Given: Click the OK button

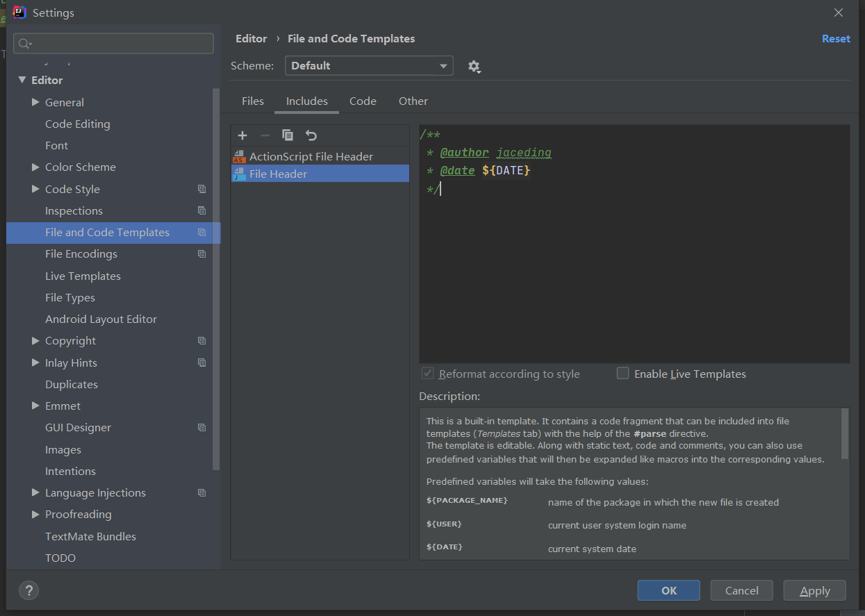Looking at the screenshot, I should (x=668, y=590).
